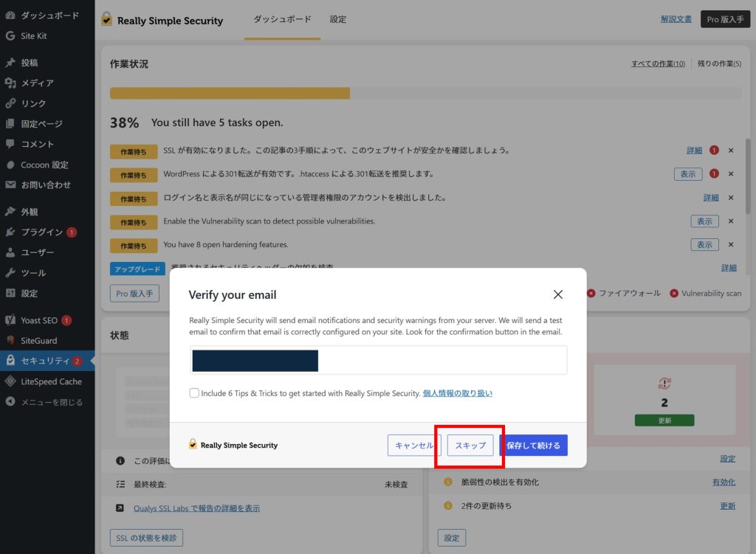Click the Cocoon 設定 sidebar icon
This screenshot has height=554, width=756.
(10, 165)
